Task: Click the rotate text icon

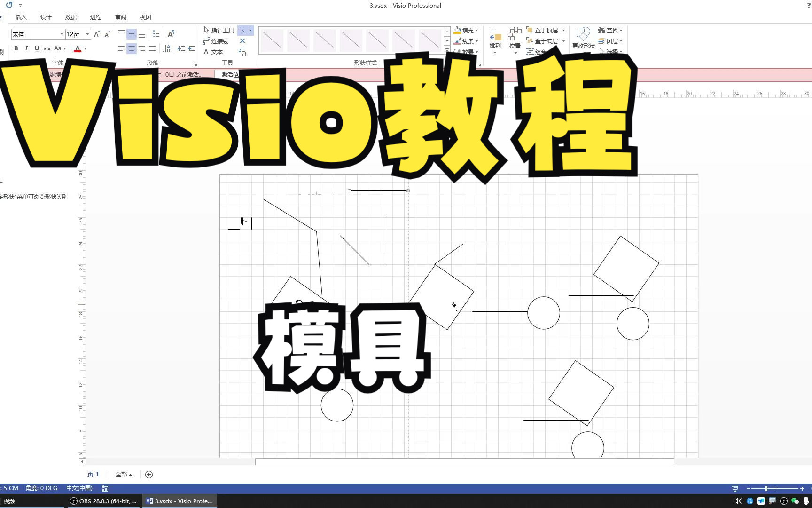Action: pyautogui.click(x=171, y=34)
